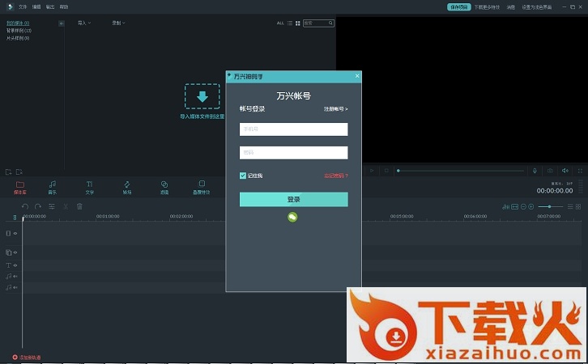The height and width of the screenshot is (364, 588).
Task: Expand the 录制 record dropdown
Action: tap(118, 23)
